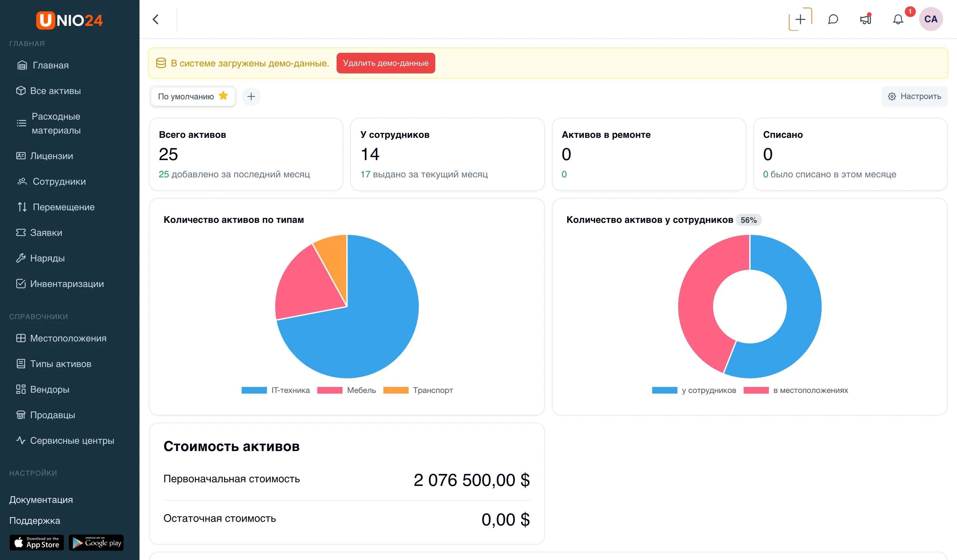The height and width of the screenshot is (560, 957).
Task: Go to Вендоры directory
Action: (50, 389)
